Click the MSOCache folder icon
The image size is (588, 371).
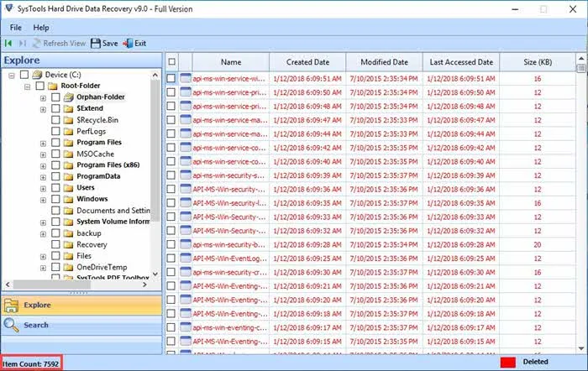coord(68,154)
